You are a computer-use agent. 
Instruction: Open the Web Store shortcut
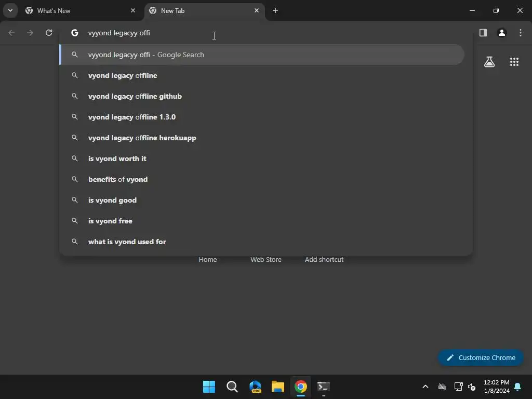click(x=266, y=260)
